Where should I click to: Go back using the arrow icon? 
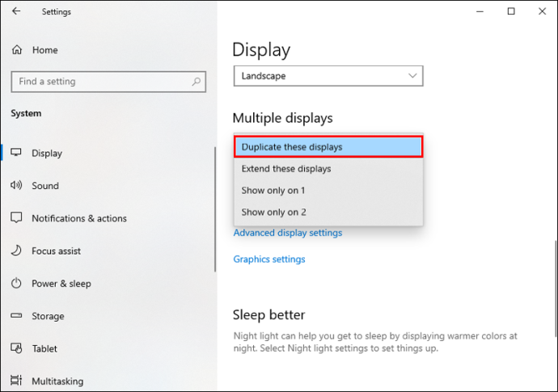pyautogui.click(x=16, y=11)
